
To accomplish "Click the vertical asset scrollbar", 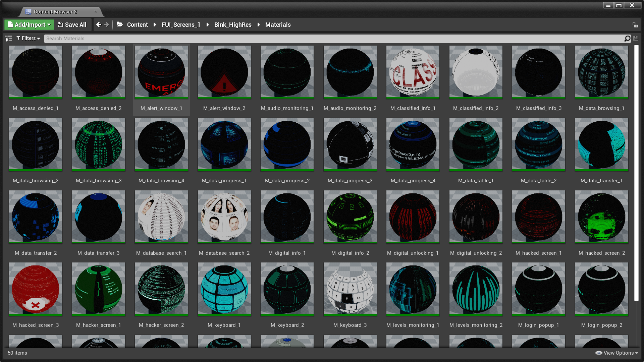I will [x=636, y=173].
